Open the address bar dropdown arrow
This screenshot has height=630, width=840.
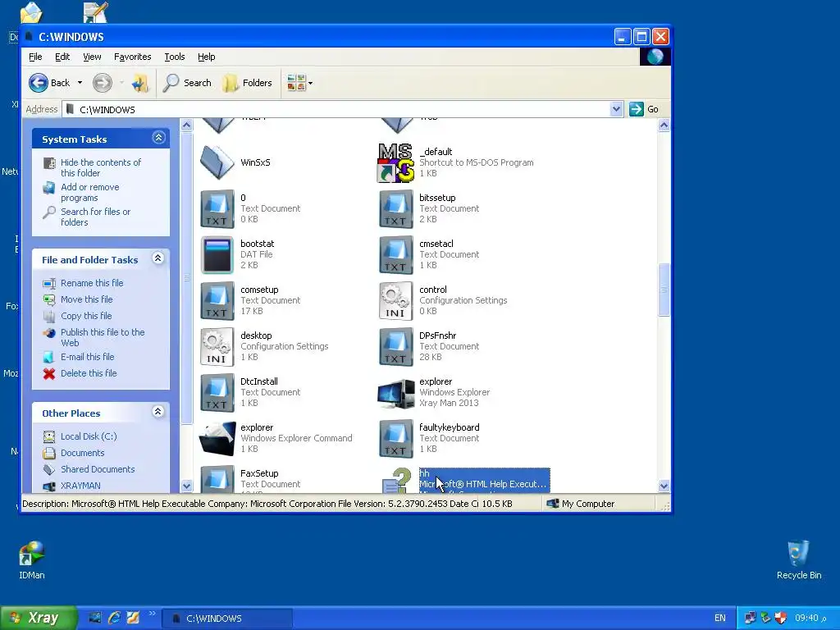[x=616, y=109]
